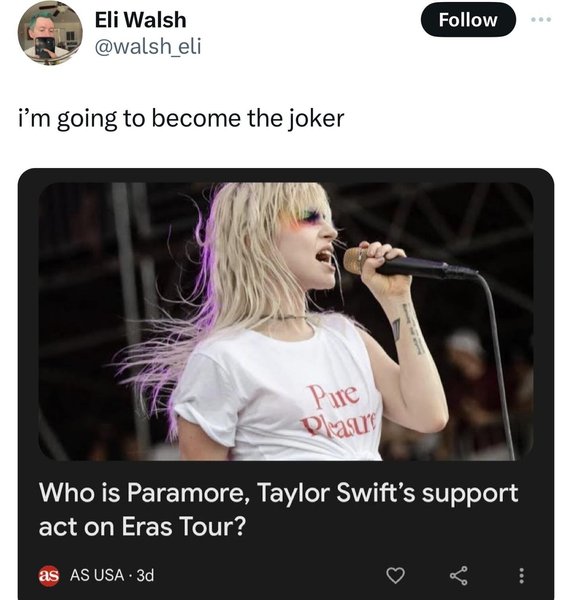This screenshot has width=572, height=600.
Task: Like the article with the heart icon
Action: coord(395,576)
